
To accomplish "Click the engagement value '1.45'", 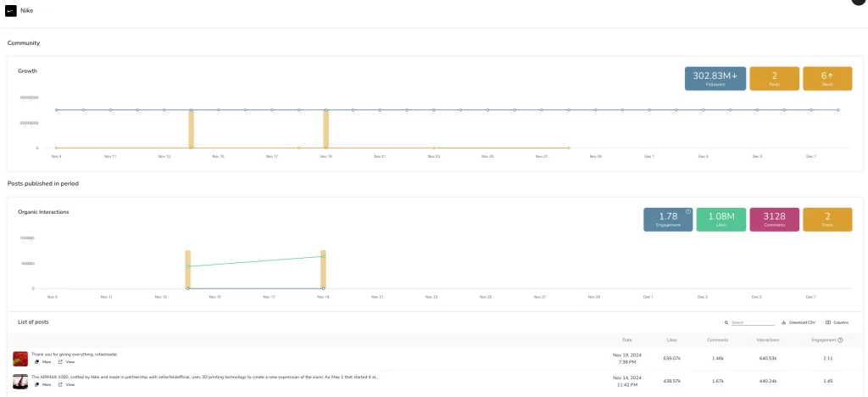I will pyautogui.click(x=827, y=381).
